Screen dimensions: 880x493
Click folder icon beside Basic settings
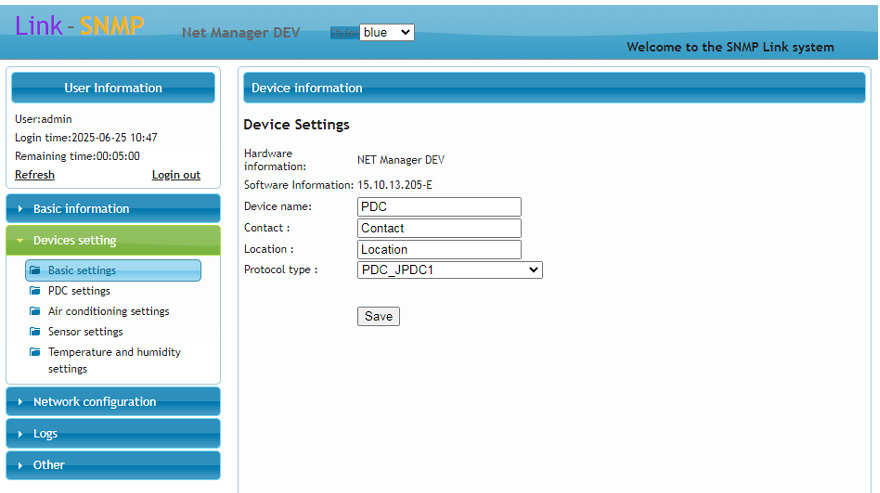click(35, 270)
